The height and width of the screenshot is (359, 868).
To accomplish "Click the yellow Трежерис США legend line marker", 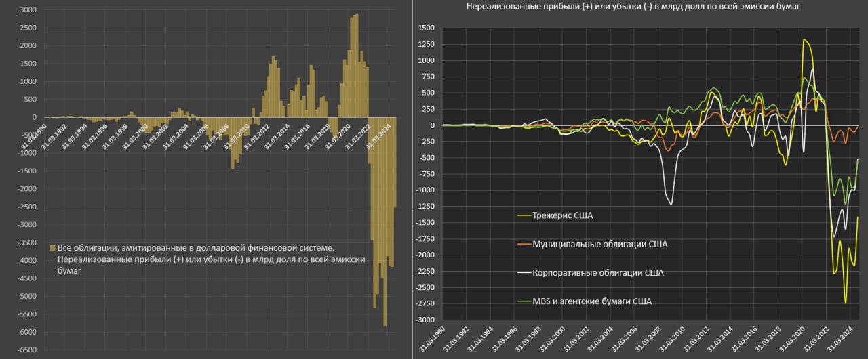I will [522, 215].
